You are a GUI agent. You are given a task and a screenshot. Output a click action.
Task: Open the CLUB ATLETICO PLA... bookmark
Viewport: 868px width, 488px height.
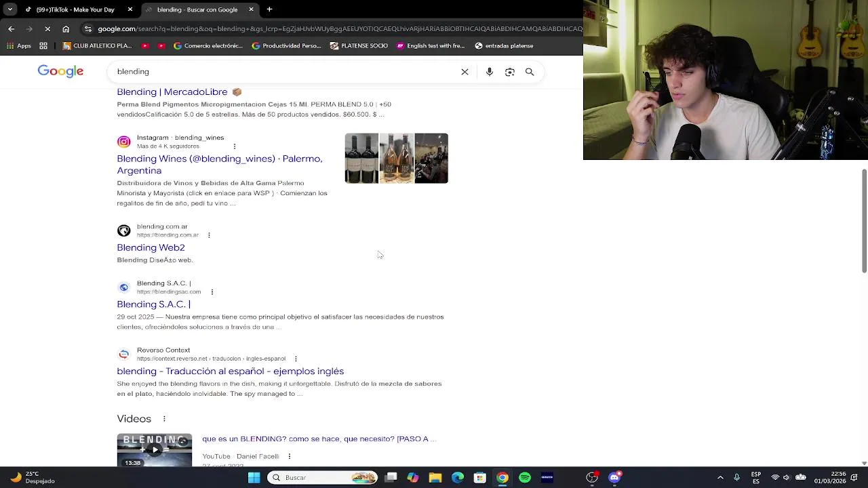(x=97, y=45)
